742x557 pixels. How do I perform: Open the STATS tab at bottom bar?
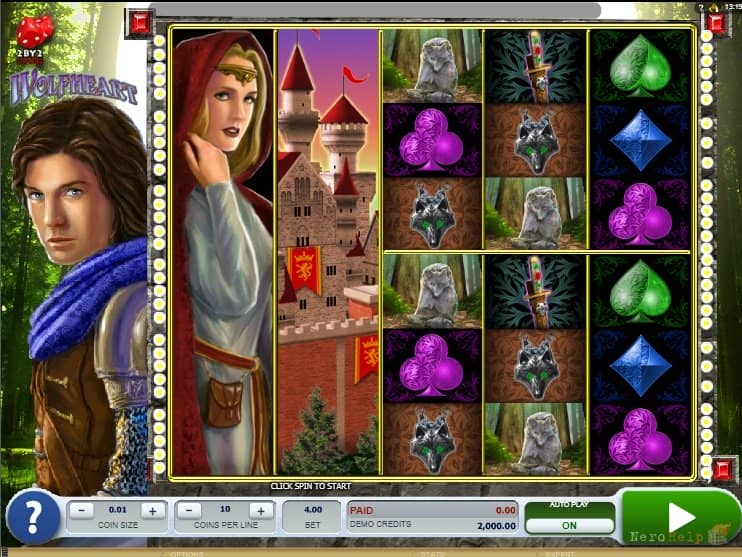433,553
